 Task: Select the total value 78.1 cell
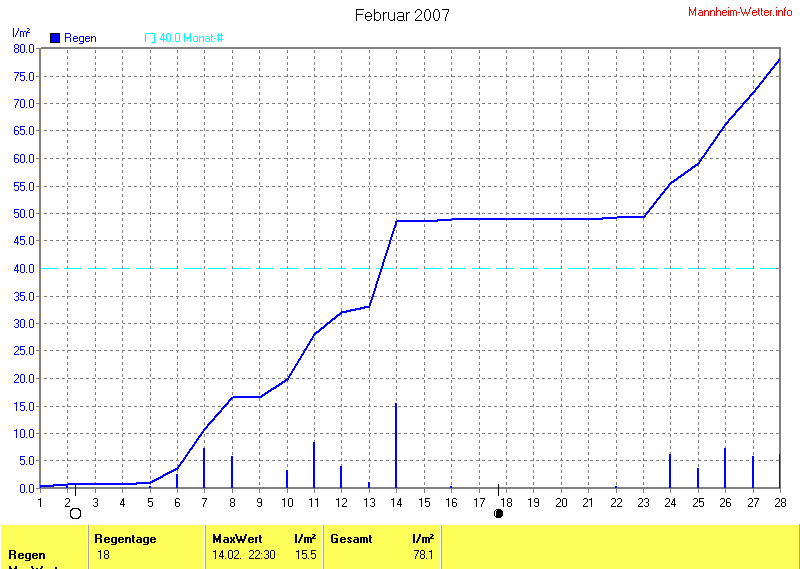click(x=423, y=554)
